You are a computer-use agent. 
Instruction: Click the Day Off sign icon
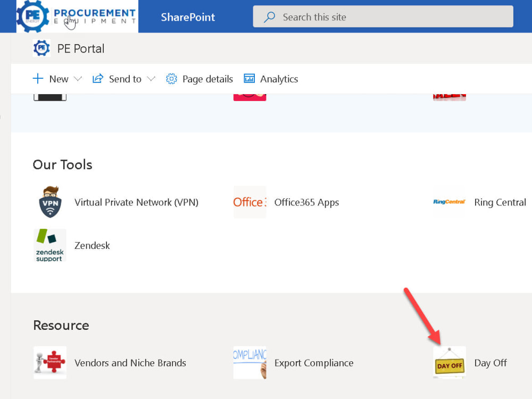pos(450,362)
